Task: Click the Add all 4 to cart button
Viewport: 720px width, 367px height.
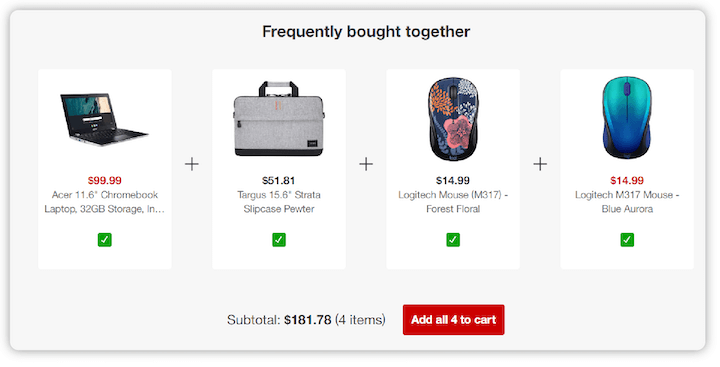Action: 453,320
